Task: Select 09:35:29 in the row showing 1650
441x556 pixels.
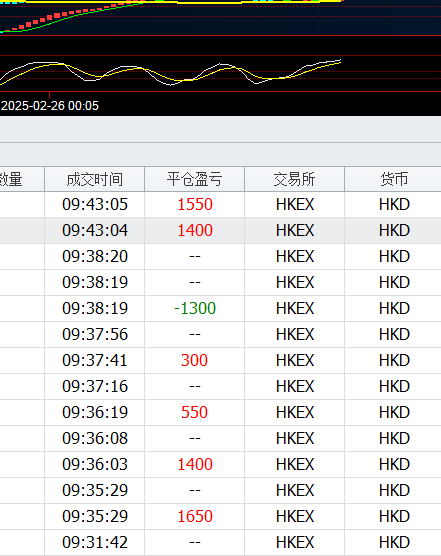Action: [x=95, y=516]
